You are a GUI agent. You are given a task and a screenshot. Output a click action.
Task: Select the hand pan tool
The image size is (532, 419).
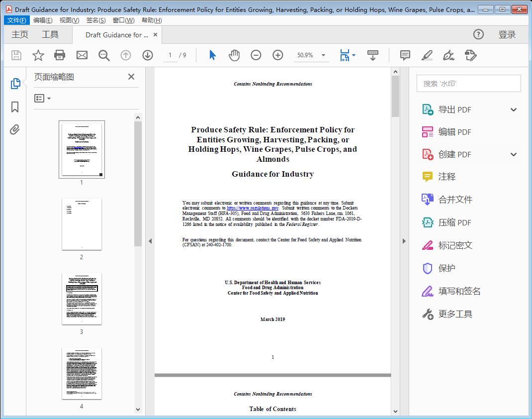234,55
